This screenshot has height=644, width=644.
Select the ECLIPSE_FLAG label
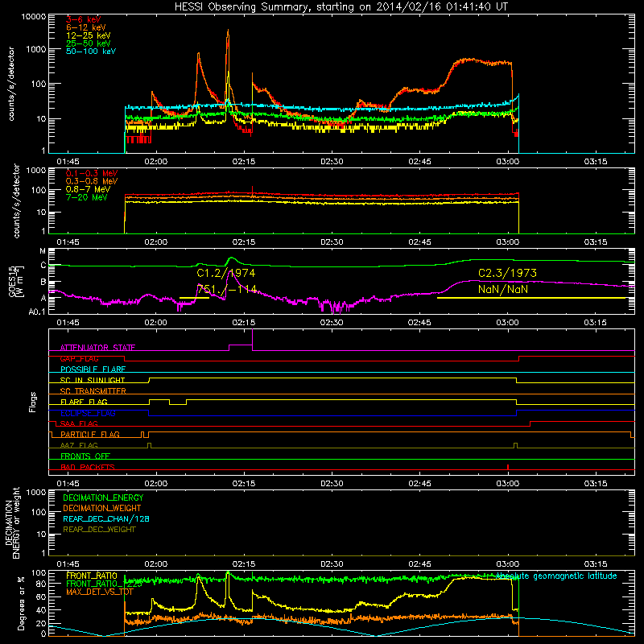(88, 413)
